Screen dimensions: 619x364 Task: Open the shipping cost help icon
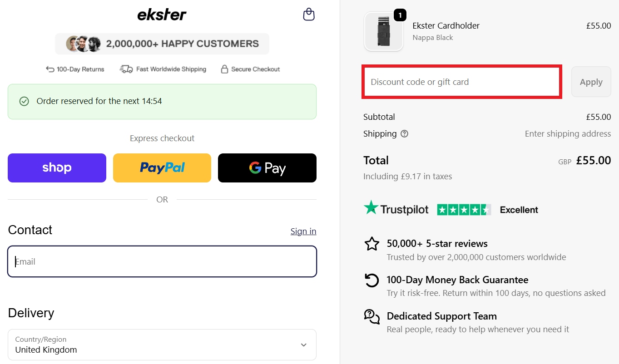click(404, 133)
